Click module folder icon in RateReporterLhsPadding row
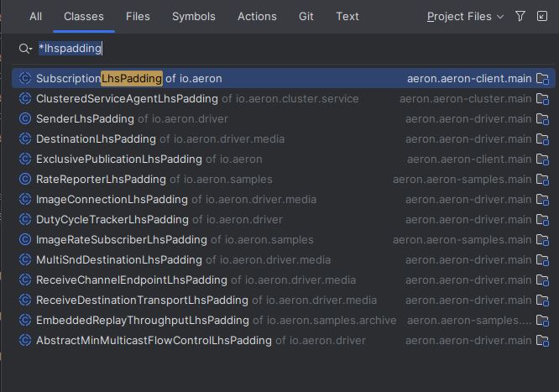Image resolution: width=559 pixels, height=392 pixels. coord(542,180)
